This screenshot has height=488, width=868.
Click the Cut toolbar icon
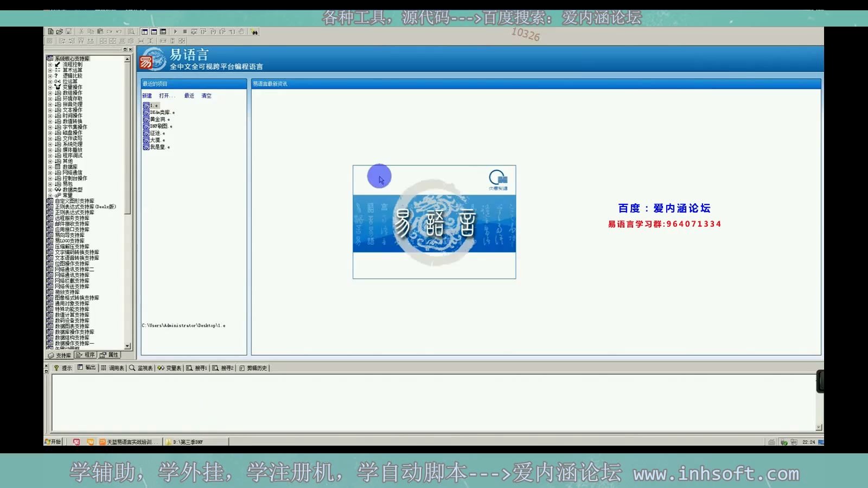click(x=81, y=32)
